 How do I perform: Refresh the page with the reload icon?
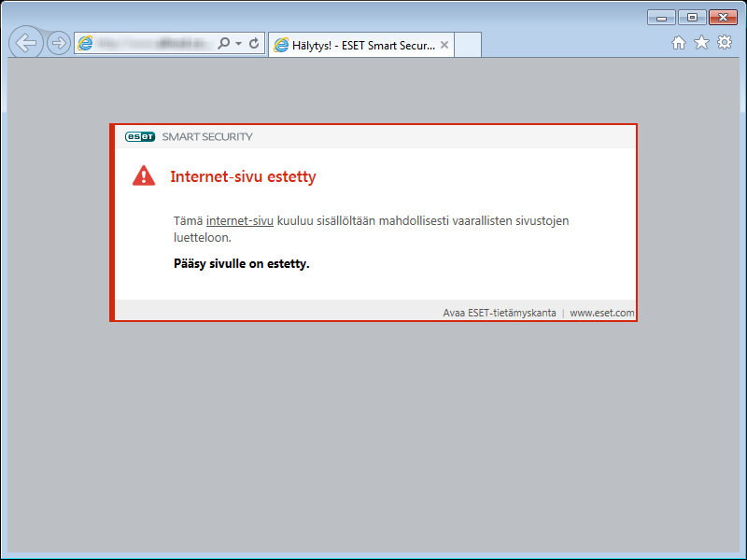[254, 43]
